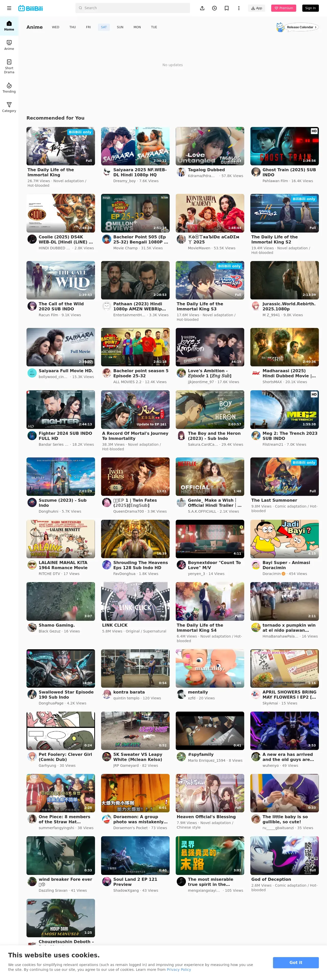Accept cookies with Got it button

coord(296,962)
